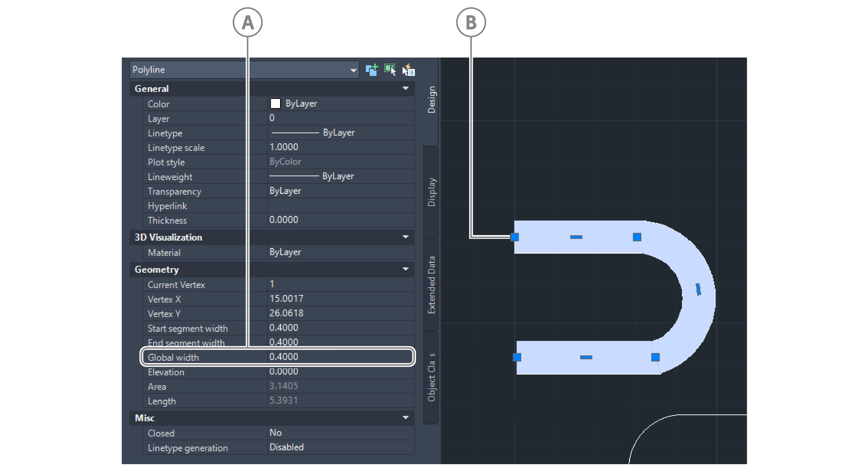Screen dimensions: 868x476
Task: Toggle the PICKADD selection mode icon
Action: click(372, 70)
